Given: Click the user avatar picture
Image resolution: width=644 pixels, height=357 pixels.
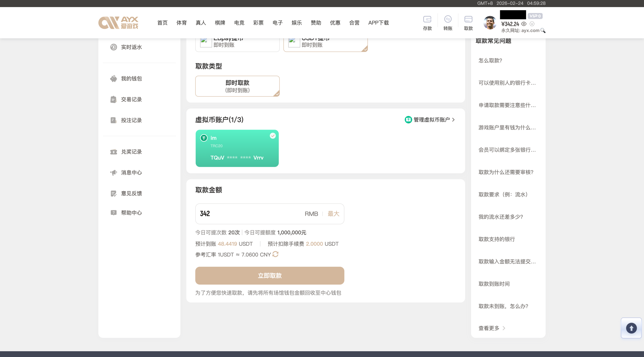Looking at the screenshot, I should click(x=490, y=23).
